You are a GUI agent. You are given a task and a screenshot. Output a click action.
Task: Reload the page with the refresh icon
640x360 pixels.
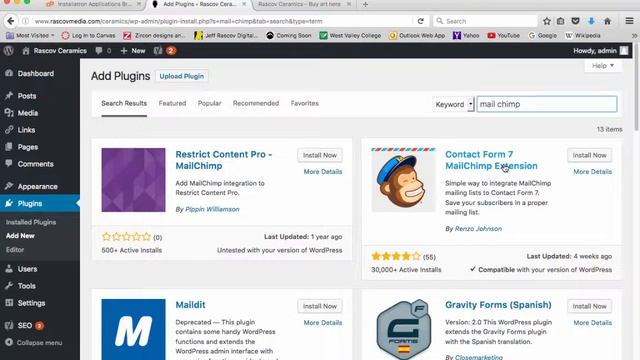[x=421, y=21]
